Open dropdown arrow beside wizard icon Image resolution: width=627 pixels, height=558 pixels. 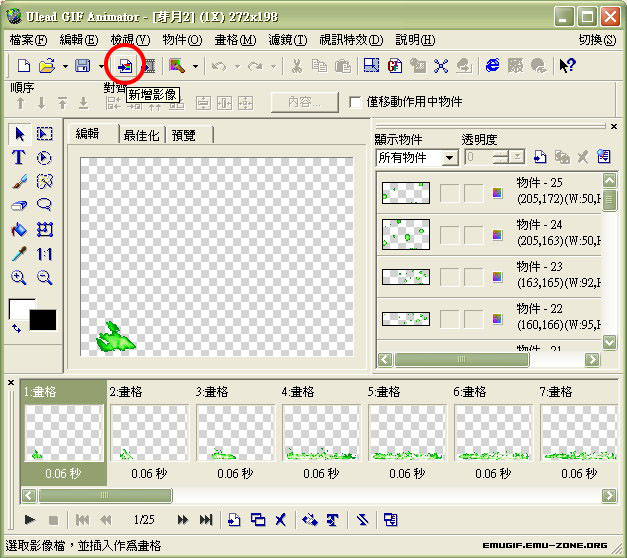pos(195,66)
